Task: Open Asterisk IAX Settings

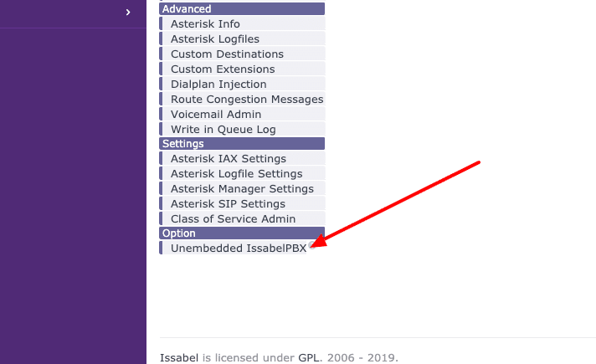Action: point(228,159)
